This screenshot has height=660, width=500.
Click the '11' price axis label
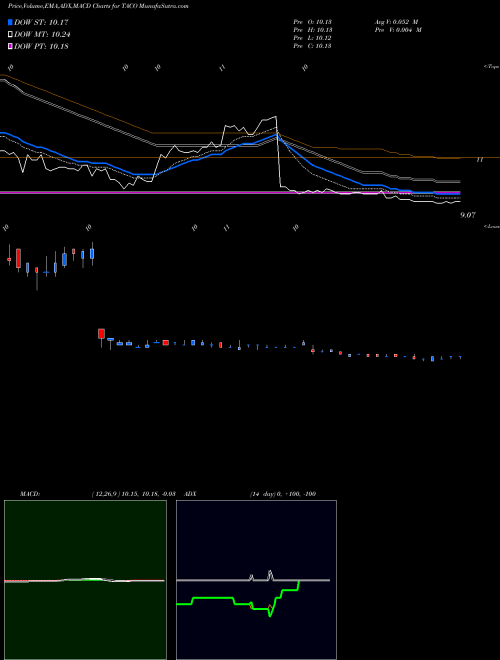479,160
